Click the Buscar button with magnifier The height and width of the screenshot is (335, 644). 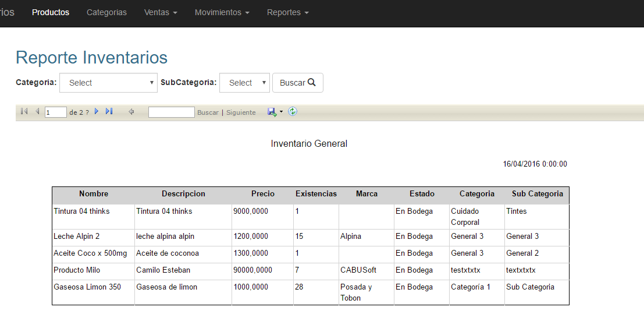click(298, 83)
